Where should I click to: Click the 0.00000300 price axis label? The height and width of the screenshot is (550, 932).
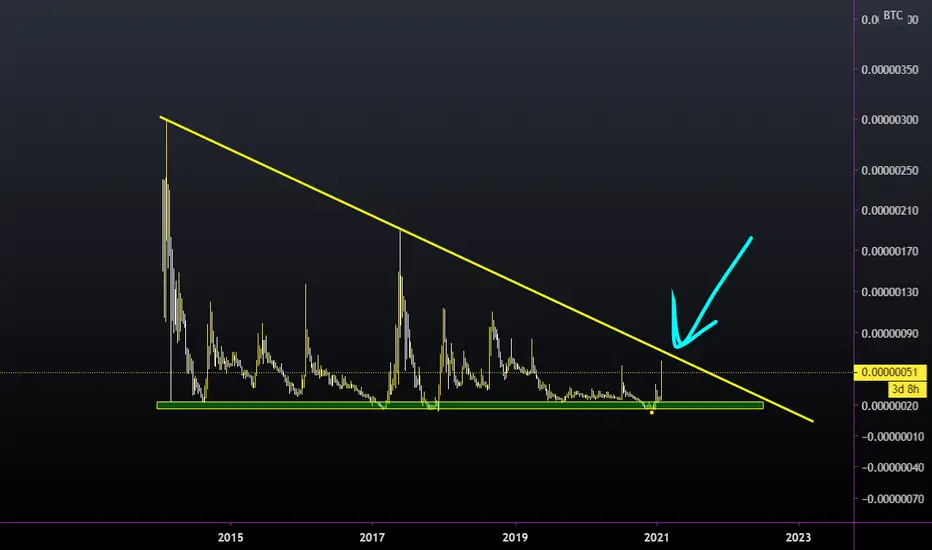890,120
